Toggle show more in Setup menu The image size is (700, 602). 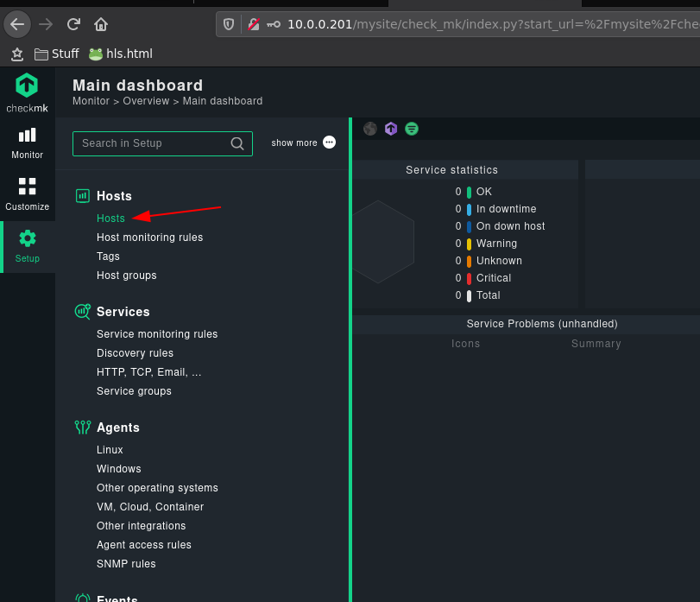pos(304,143)
